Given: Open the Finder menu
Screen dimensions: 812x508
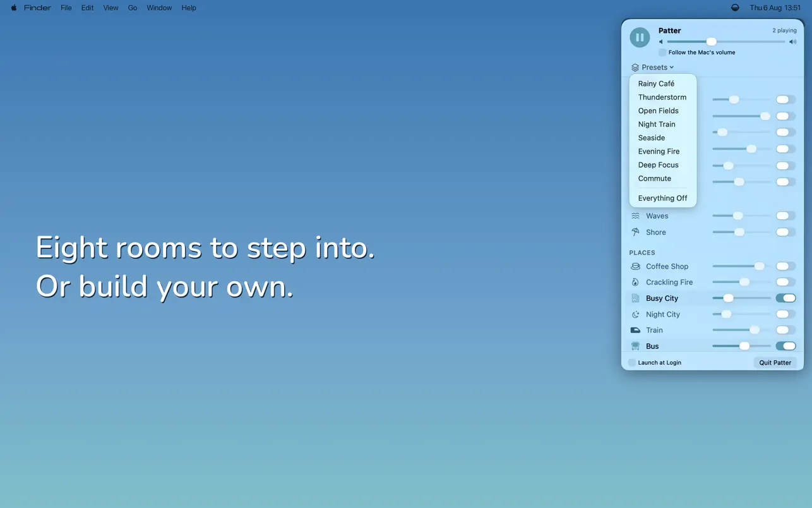Looking at the screenshot, I should tap(37, 8).
